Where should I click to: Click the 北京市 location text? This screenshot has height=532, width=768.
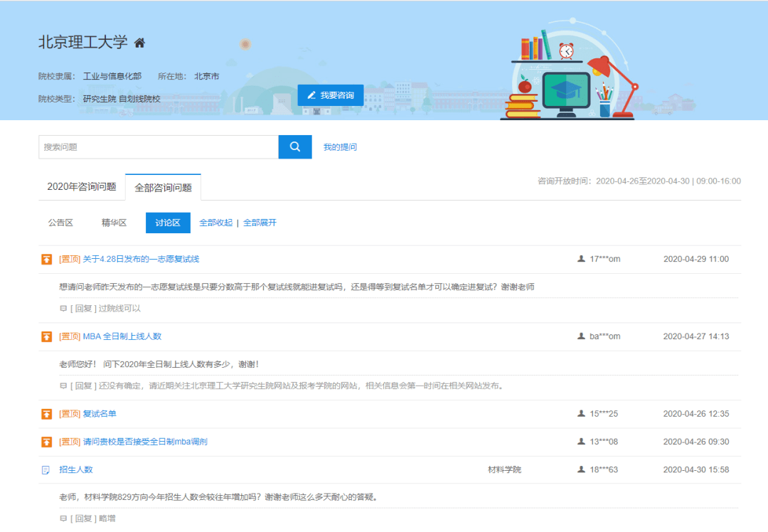pos(207,76)
